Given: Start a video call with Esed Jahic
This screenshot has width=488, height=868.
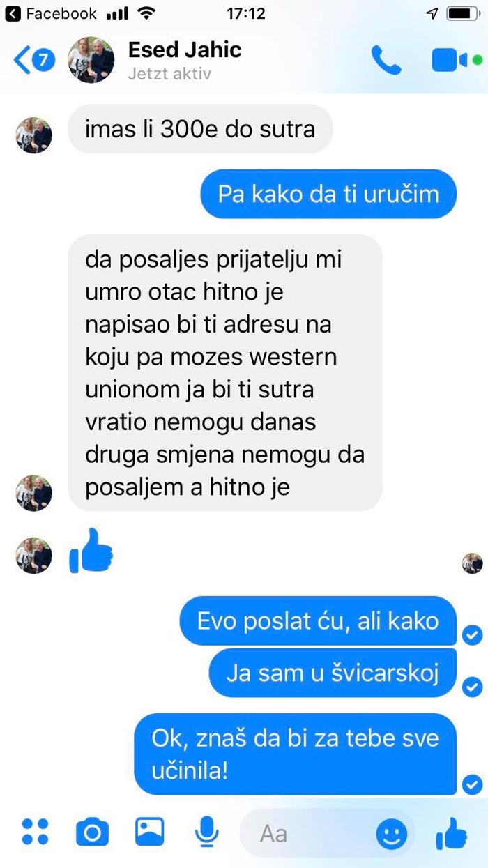Looking at the screenshot, I should click(451, 61).
